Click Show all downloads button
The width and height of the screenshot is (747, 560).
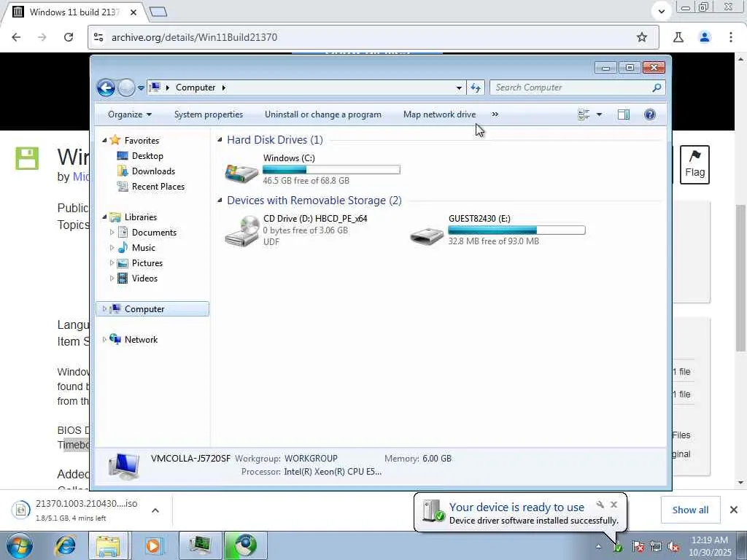coord(690,510)
